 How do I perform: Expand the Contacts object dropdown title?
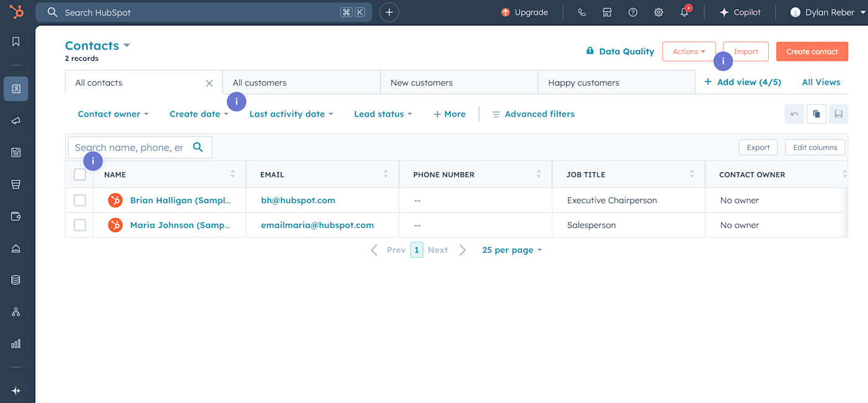tap(97, 46)
